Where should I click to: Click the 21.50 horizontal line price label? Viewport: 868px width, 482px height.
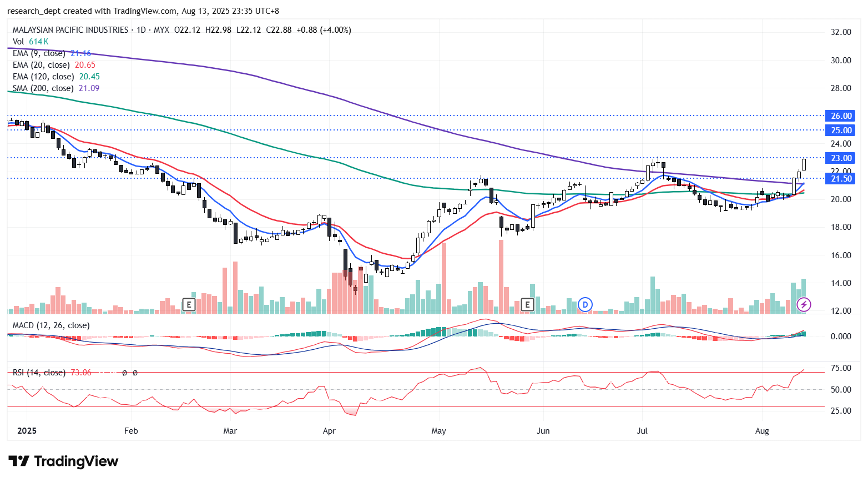[841, 179]
